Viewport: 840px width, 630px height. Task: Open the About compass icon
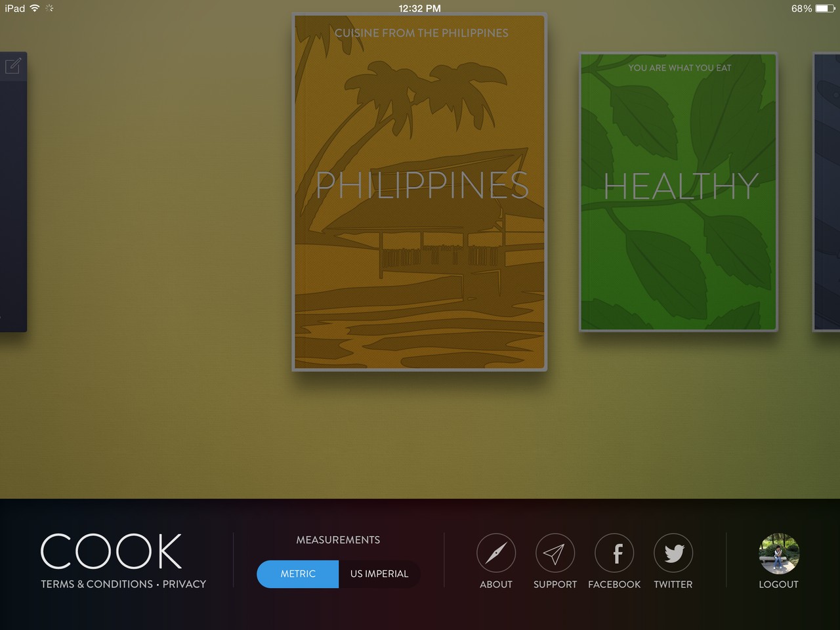tap(496, 553)
